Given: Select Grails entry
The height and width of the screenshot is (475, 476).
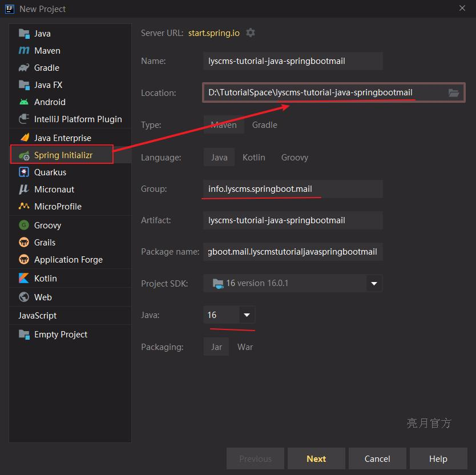Looking at the screenshot, I should pyautogui.click(x=70, y=243).
